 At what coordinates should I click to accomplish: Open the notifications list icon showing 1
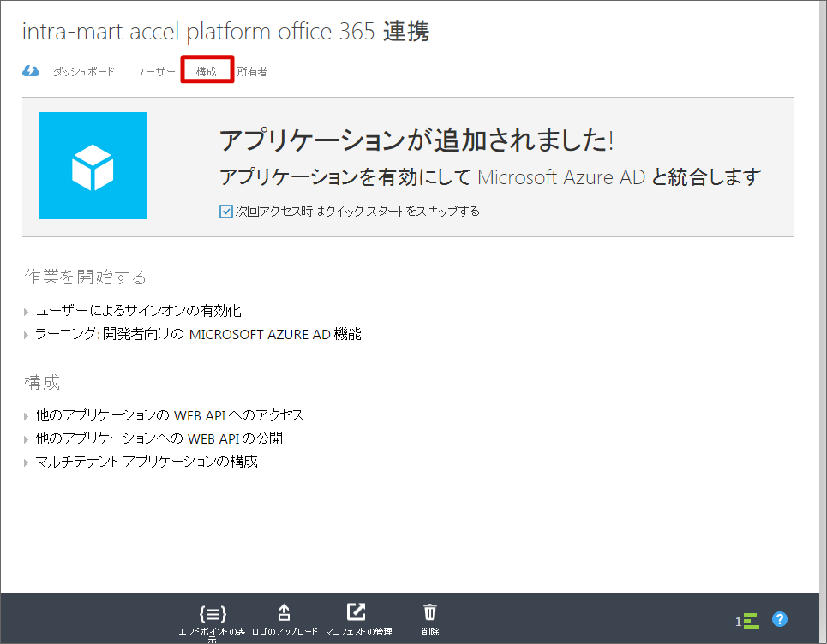click(x=747, y=621)
